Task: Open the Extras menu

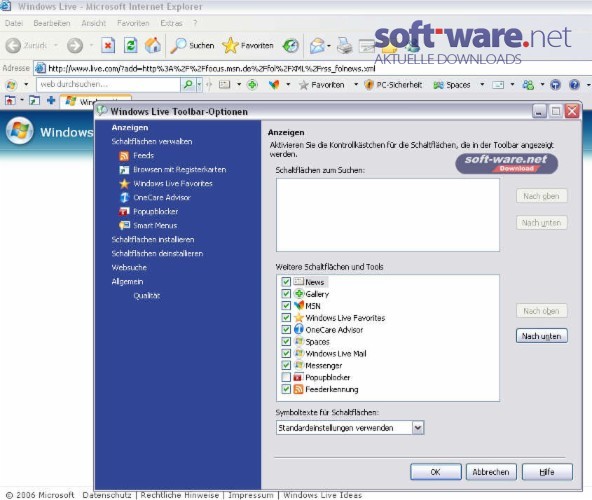Action: pos(171,23)
